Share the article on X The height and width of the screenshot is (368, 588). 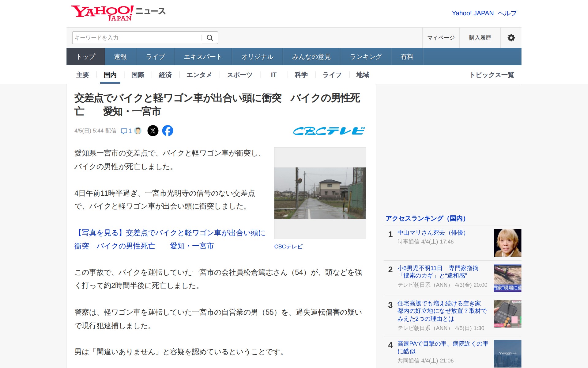[153, 131]
